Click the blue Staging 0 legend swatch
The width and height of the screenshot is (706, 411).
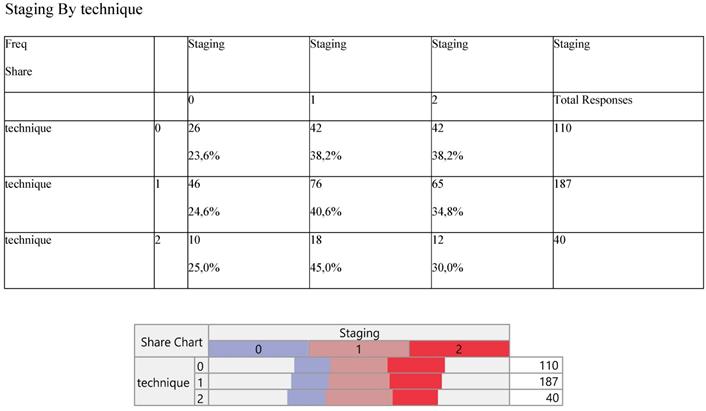(258, 349)
